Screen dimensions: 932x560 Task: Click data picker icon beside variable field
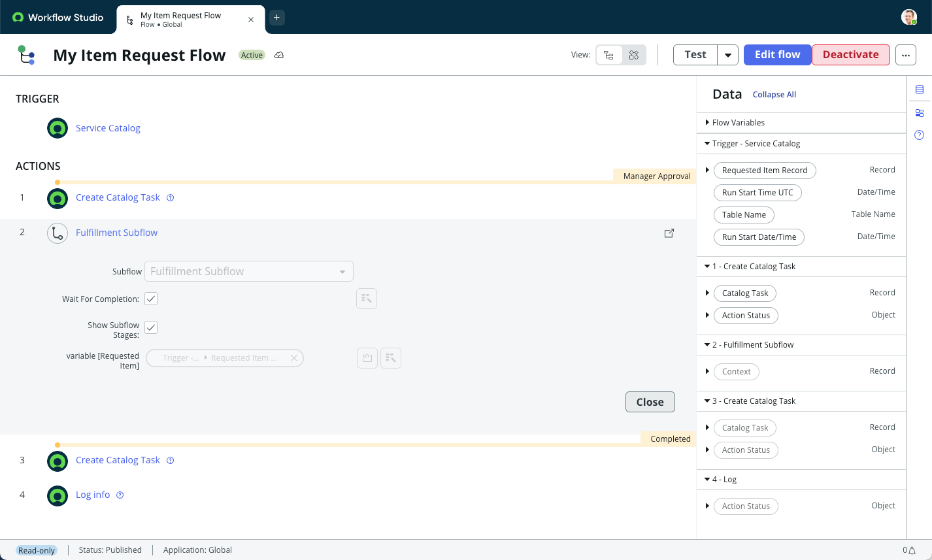(x=391, y=358)
